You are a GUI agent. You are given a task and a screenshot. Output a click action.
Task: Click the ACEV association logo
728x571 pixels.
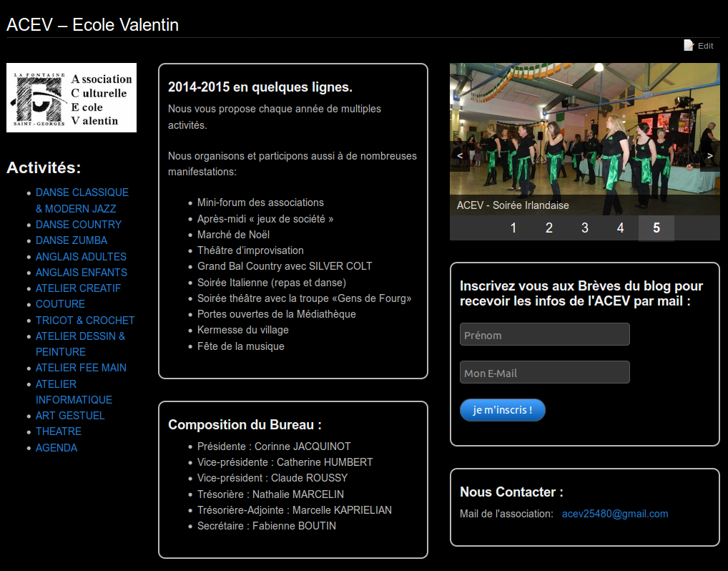72,98
